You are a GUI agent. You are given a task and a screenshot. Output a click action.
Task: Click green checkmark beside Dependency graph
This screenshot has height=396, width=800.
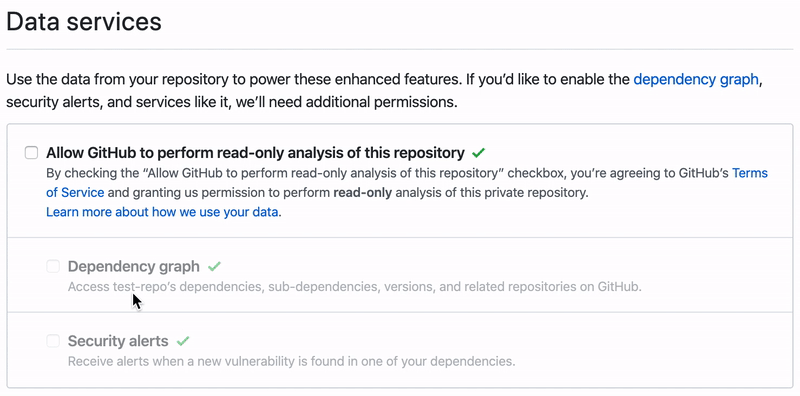214,266
